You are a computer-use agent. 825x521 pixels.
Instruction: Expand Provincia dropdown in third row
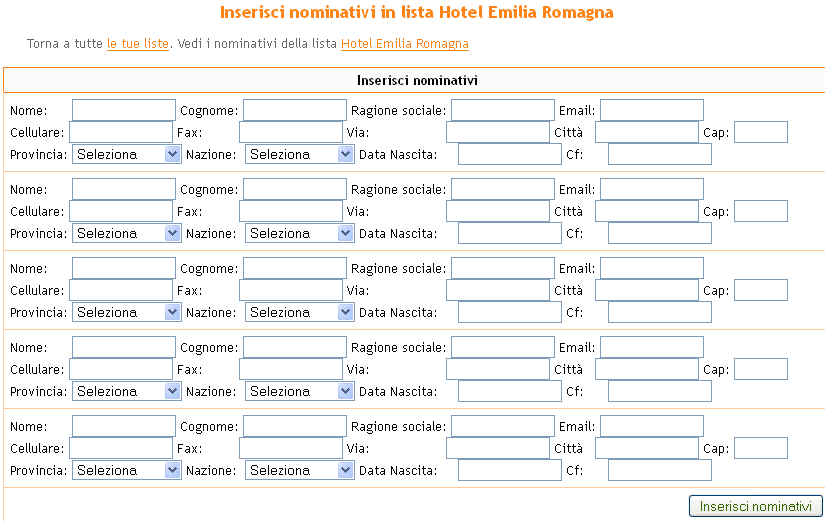point(126,312)
